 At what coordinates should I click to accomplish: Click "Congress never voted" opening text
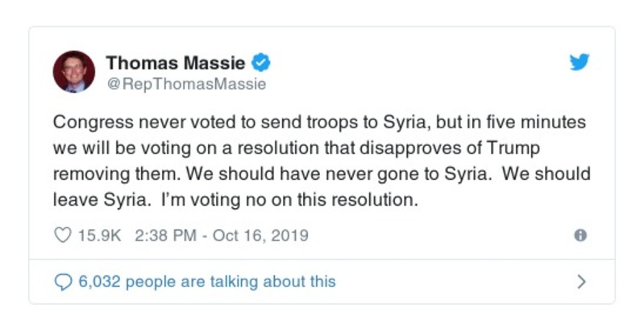pos(128,123)
